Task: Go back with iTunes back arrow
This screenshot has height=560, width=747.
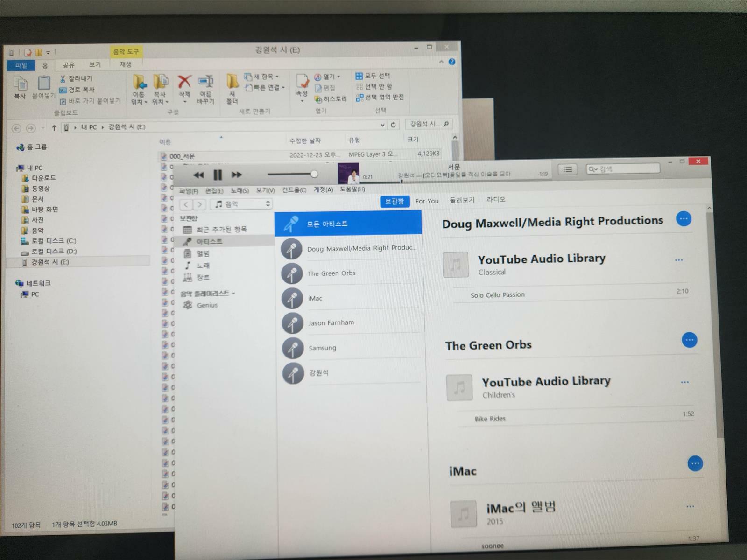Action: tap(186, 204)
